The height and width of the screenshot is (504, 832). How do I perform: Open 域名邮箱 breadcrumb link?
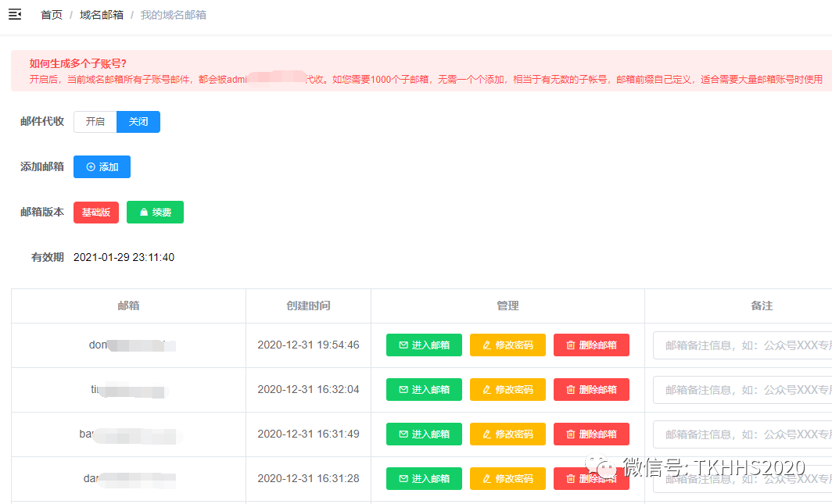tap(102, 15)
